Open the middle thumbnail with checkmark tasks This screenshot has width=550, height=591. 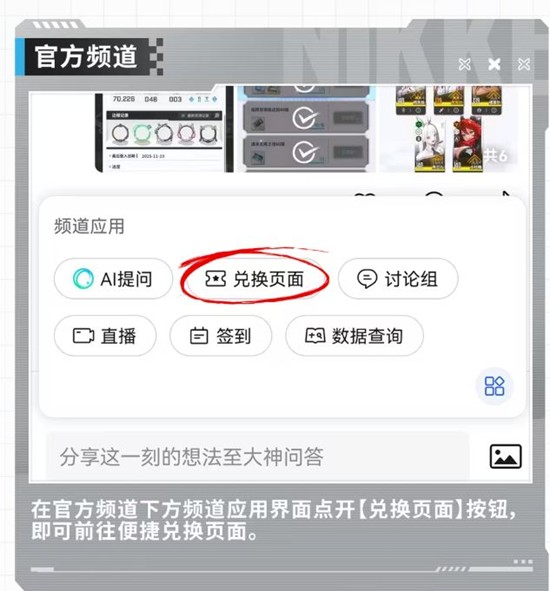[306, 129]
